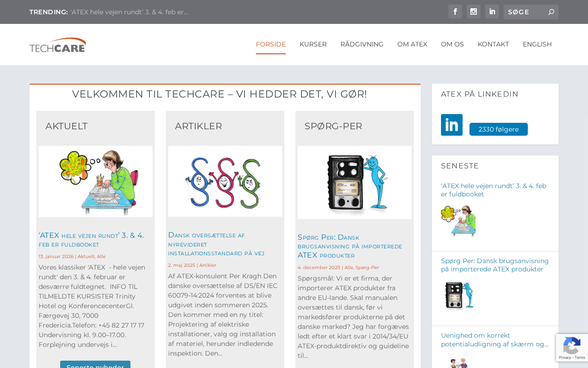Open sidebar thumbnail of woman at desk

click(x=458, y=221)
